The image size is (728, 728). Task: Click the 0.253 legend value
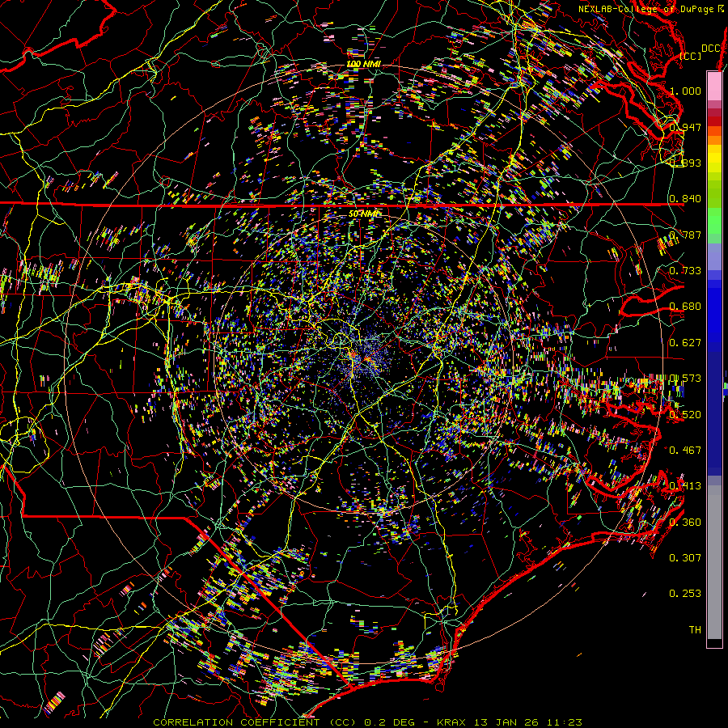coord(685,594)
